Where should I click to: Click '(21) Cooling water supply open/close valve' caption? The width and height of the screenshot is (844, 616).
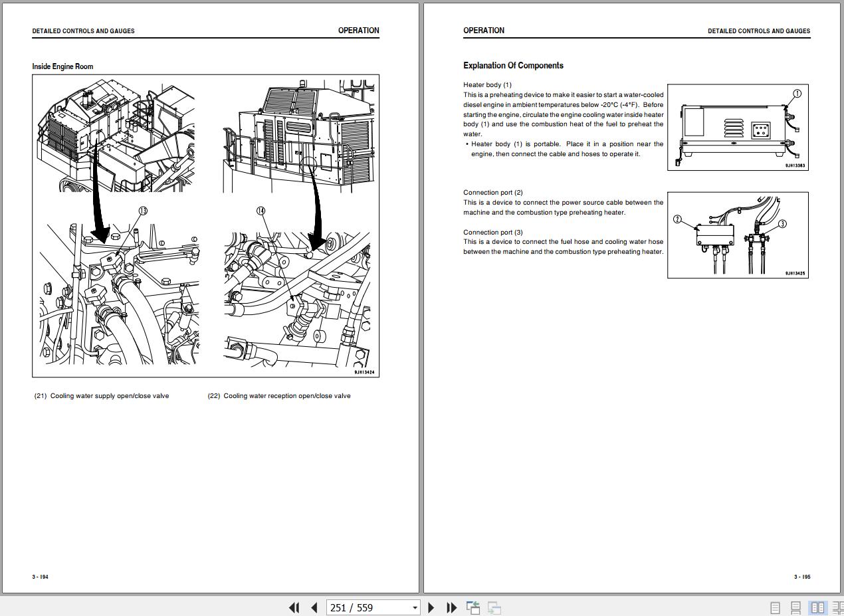click(102, 396)
